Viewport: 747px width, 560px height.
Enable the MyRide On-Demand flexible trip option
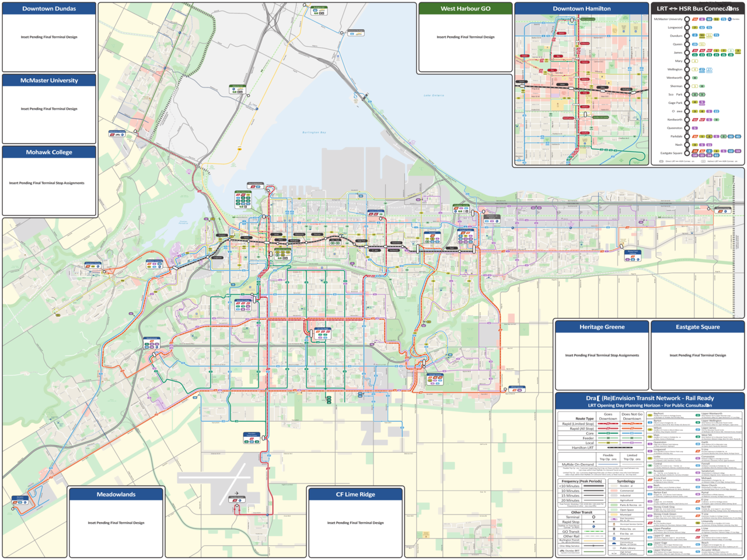(608, 464)
